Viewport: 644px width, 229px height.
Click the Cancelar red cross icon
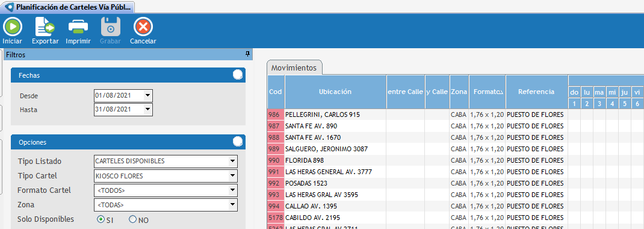143,27
